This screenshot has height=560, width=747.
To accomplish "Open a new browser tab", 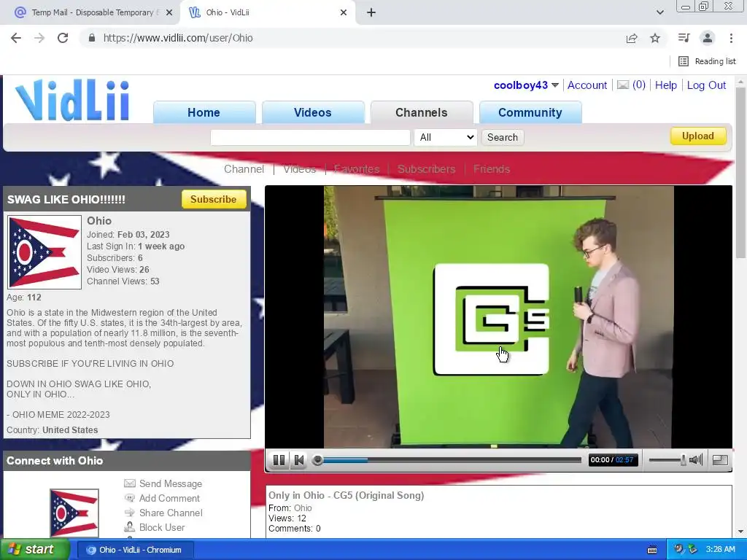I will pyautogui.click(x=371, y=12).
